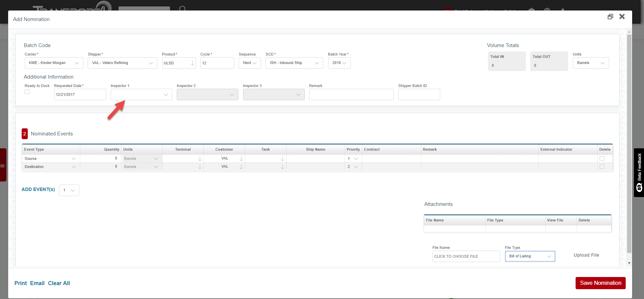Click the red left side panel handle
The height and width of the screenshot is (299, 644).
[x=3, y=165]
